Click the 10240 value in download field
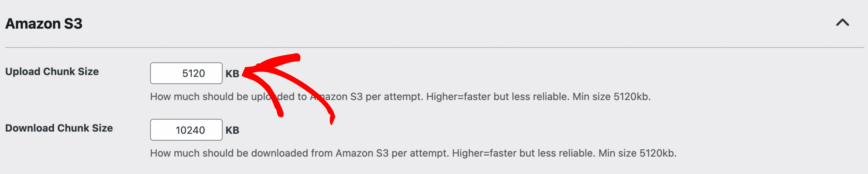The height and width of the screenshot is (174, 868). tap(190, 130)
